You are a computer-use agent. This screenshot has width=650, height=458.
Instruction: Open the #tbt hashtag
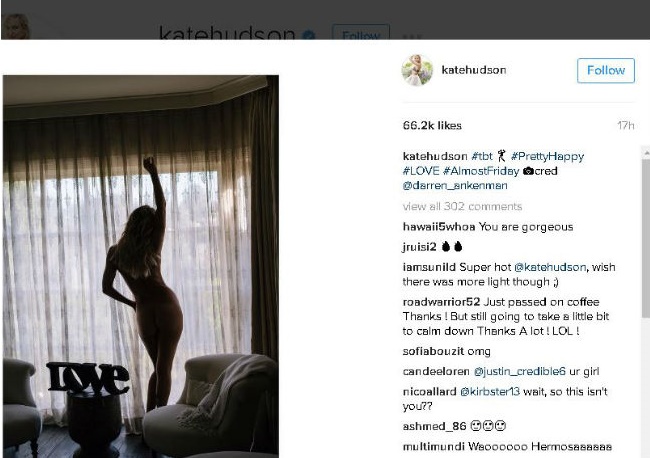pos(482,156)
